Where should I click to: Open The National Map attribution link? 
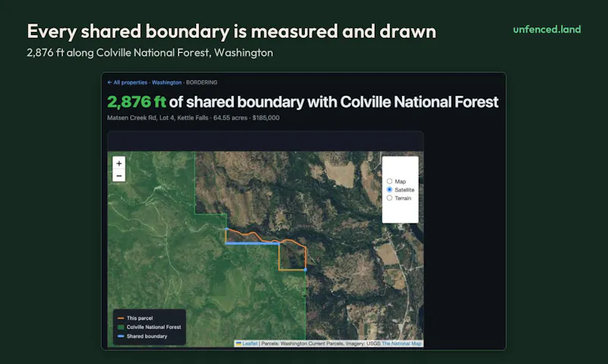(401, 343)
